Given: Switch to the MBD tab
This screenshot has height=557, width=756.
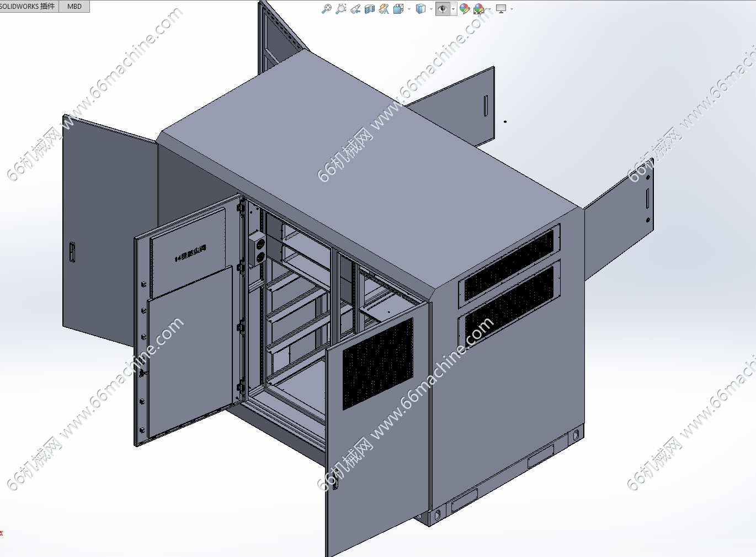Looking at the screenshot, I should pos(74,7).
